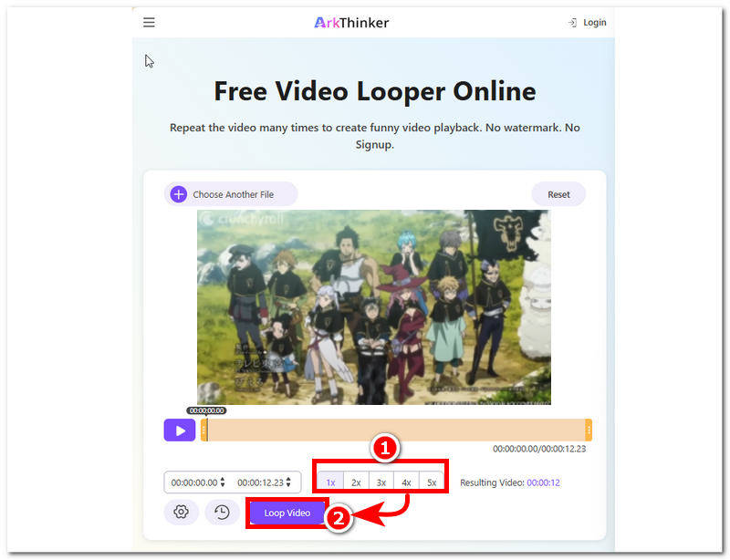Open the hamburger menu
Image resolution: width=730 pixels, height=560 pixels.
coord(149,22)
